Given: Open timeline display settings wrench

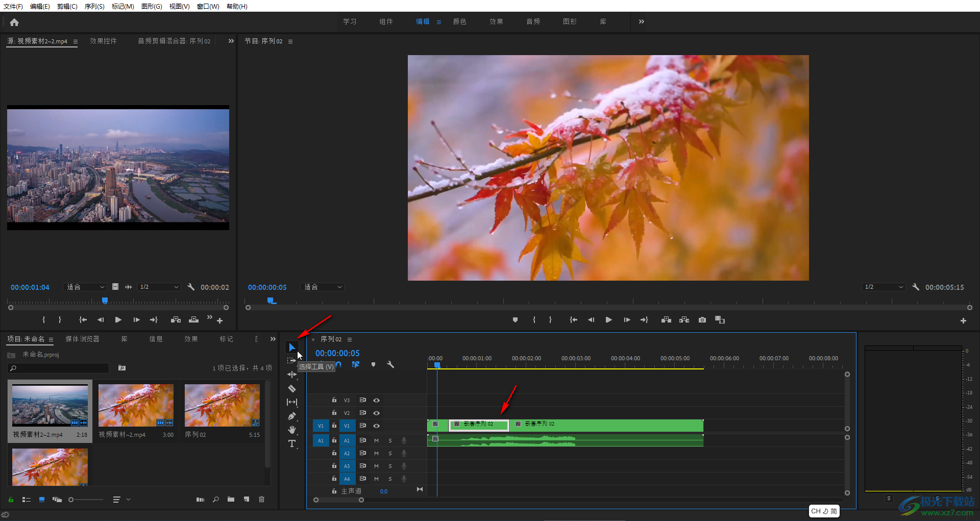Looking at the screenshot, I should (x=390, y=364).
